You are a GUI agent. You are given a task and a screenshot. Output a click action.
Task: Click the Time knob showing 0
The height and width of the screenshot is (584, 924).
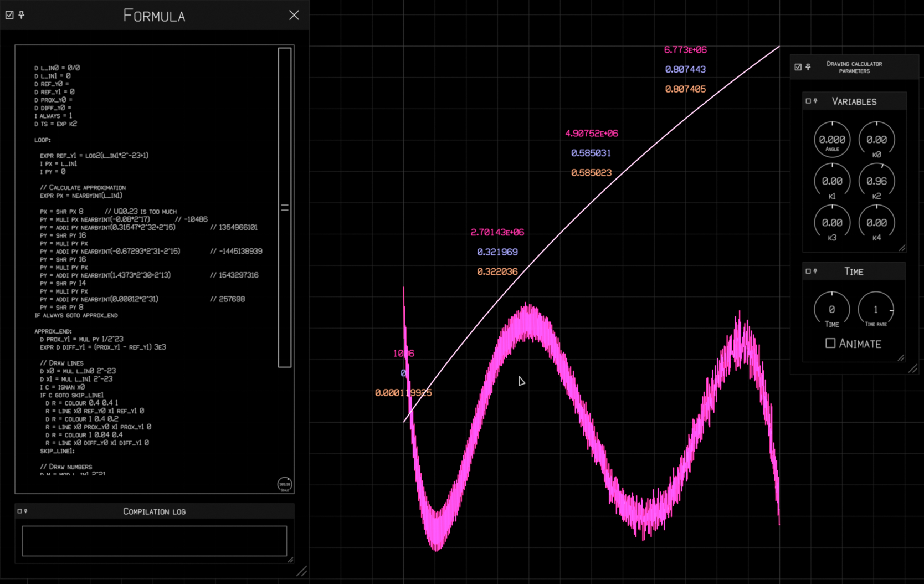[x=831, y=309]
